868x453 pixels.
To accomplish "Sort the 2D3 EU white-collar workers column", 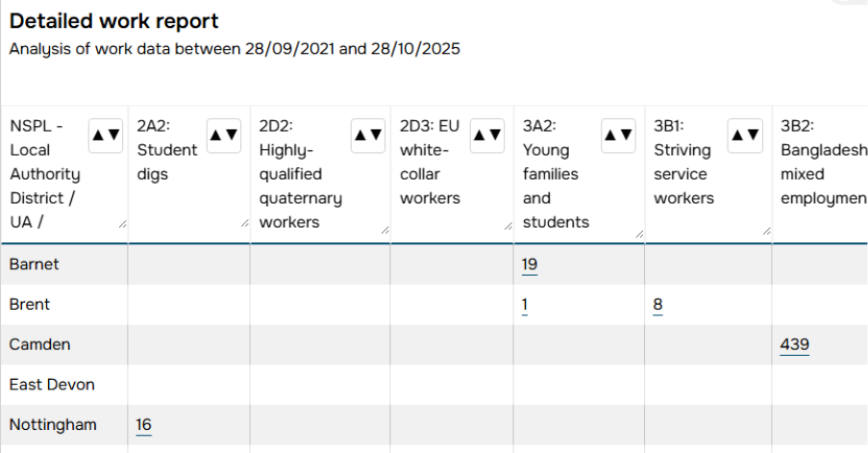I will [487, 136].
